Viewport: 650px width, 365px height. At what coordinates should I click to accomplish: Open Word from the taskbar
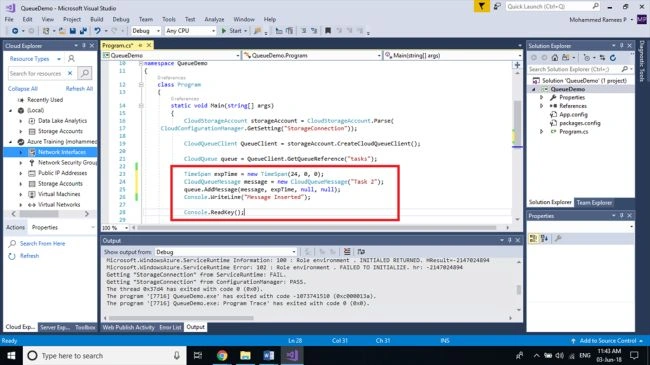coord(269,355)
